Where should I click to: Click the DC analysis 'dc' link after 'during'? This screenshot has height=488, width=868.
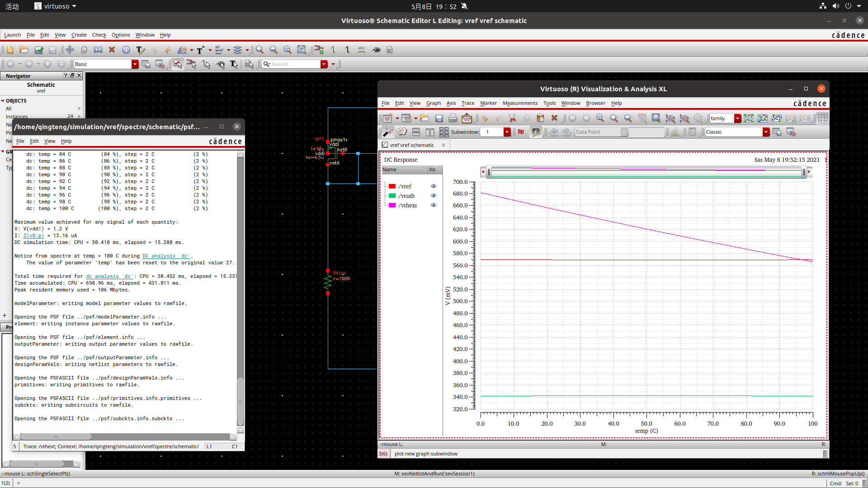(166, 256)
